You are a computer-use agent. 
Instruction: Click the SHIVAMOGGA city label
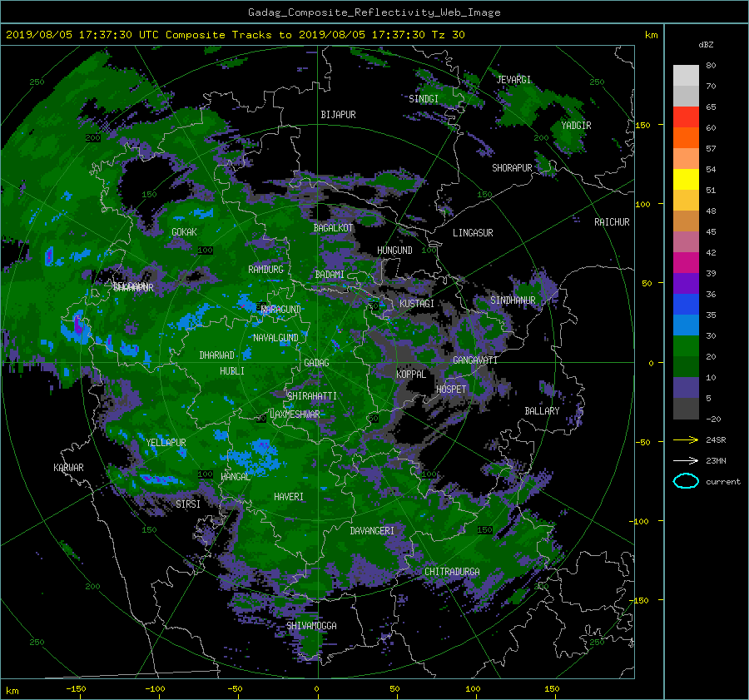tap(311, 625)
